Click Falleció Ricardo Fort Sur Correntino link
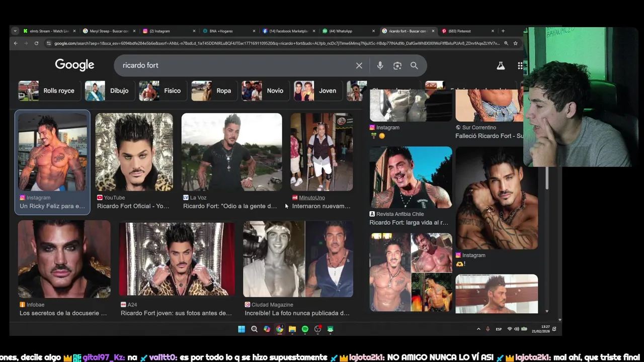 click(489, 136)
